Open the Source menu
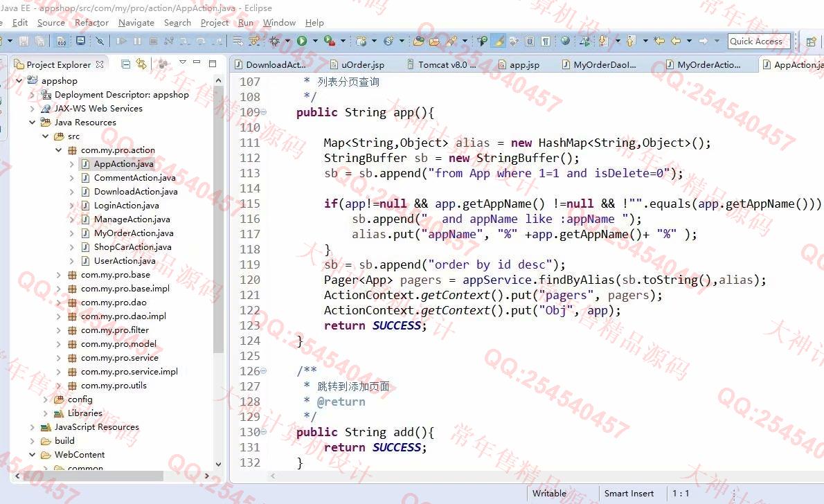The height and width of the screenshot is (504, 824). point(51,23)
